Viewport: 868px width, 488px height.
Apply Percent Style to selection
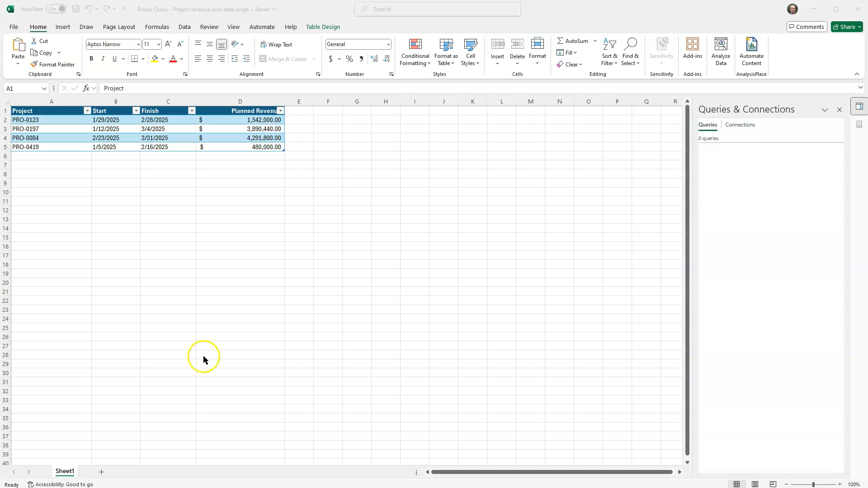349,59
